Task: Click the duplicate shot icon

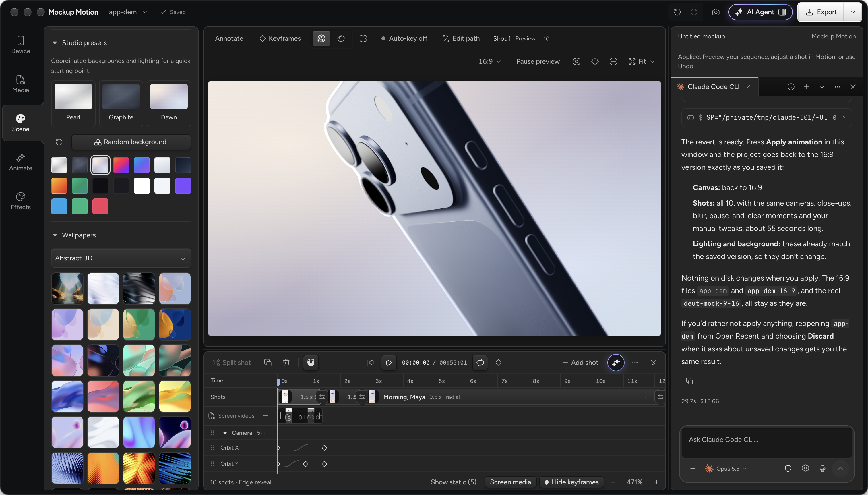Action: pyautogui.click(x=268, y=363)
